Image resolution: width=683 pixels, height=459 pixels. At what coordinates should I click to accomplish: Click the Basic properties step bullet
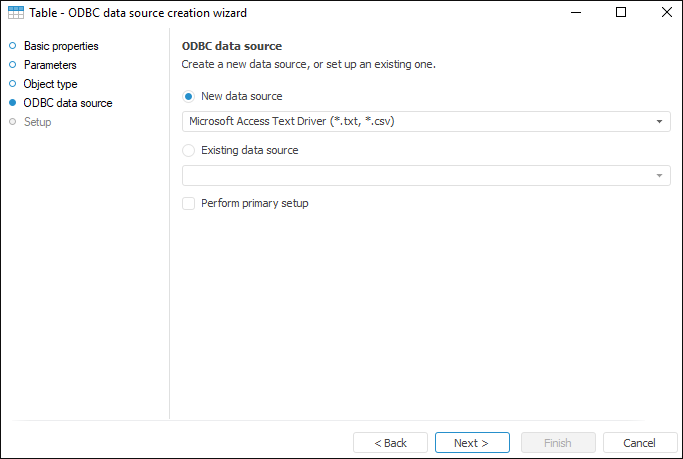coord(12,46)
